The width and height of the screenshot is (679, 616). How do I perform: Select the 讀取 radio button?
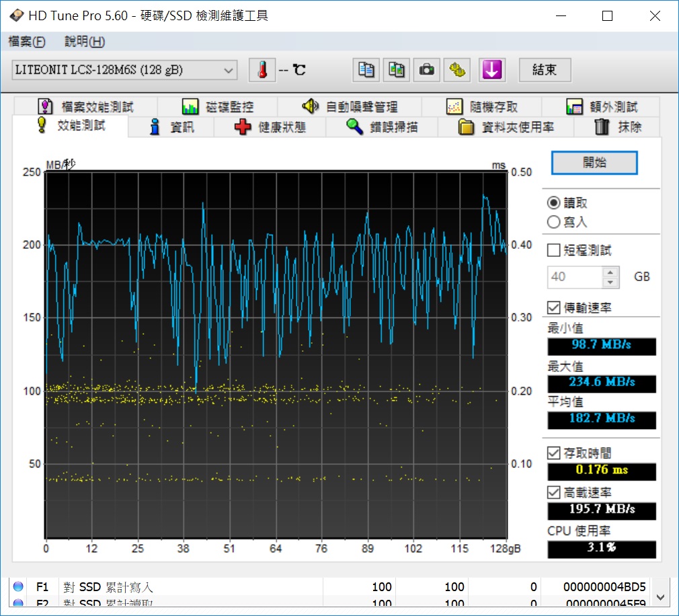[553, 202]
